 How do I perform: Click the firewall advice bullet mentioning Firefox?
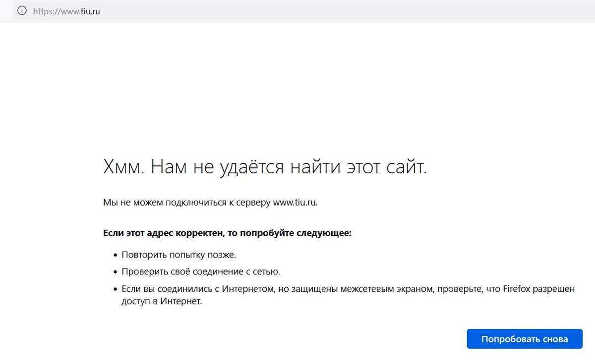coord(297,288)
